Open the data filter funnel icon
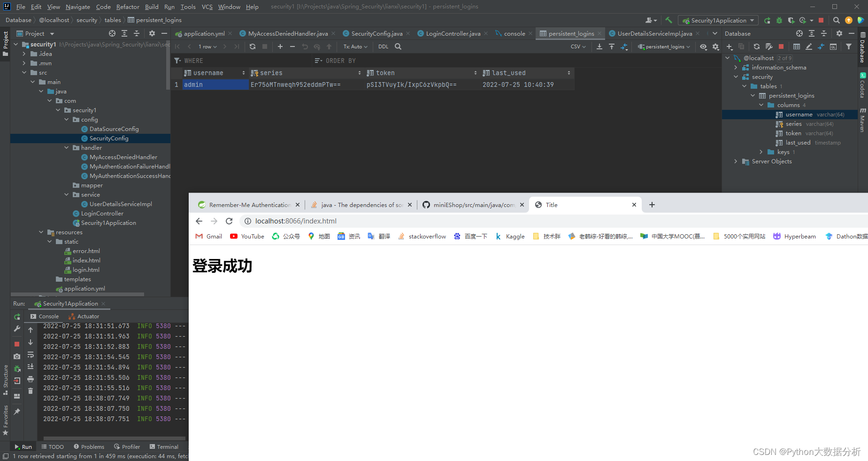868x461 pixels. (848, 46)
